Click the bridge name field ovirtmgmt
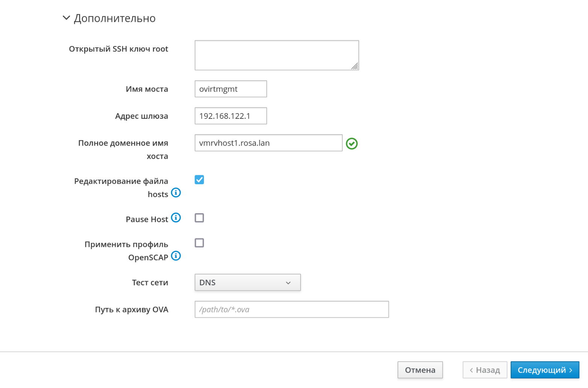The height and width of the screenshot is (388, 588). tap(231, 89)
